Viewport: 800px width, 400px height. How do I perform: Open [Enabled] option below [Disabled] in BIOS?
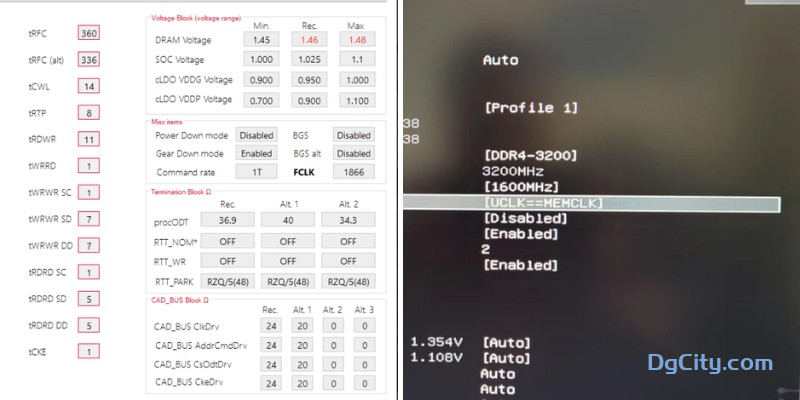pos(521,234)
